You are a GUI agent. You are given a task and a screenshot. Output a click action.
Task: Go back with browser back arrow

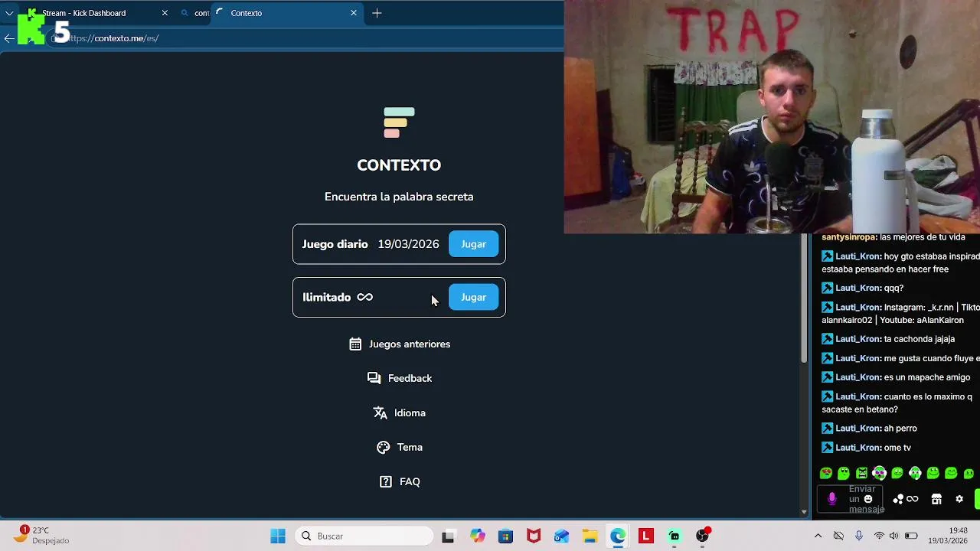(9, 38)
